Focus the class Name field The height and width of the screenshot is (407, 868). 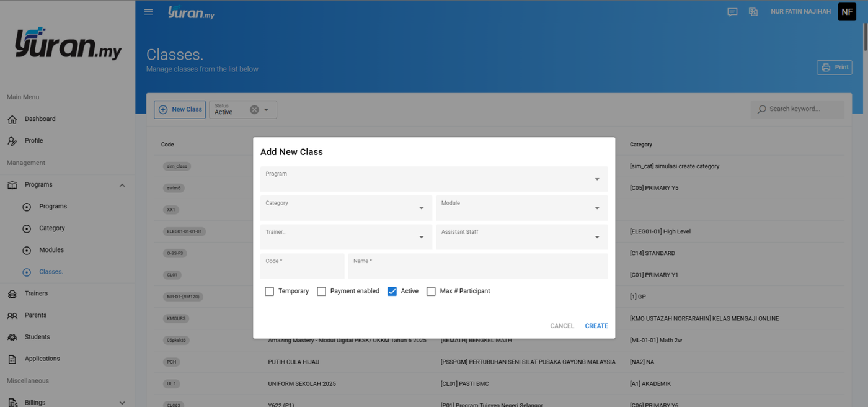[x=478, y=266]
